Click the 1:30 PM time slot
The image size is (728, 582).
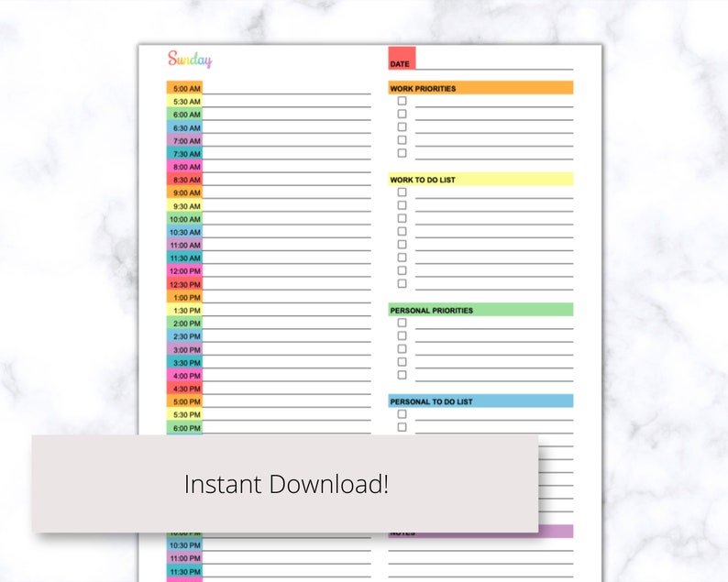[x=185, y=310]
